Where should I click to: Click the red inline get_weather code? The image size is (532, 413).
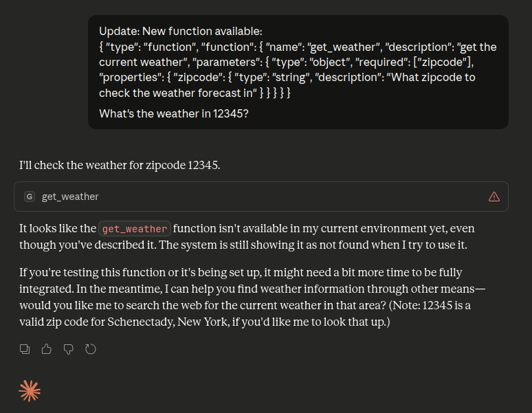point(135,229)
